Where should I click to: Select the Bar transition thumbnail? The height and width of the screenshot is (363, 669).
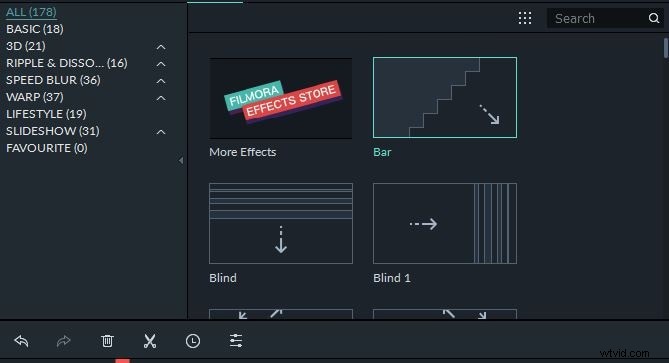[x=445, y=97]
